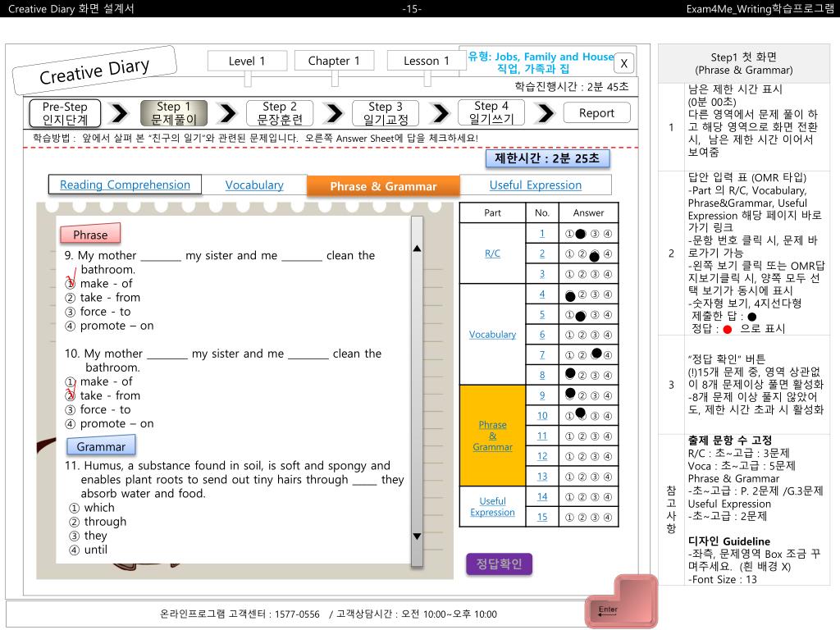840x630 pixels.
Task: Select the Phrase & Grammar tab
Action: 383,186
